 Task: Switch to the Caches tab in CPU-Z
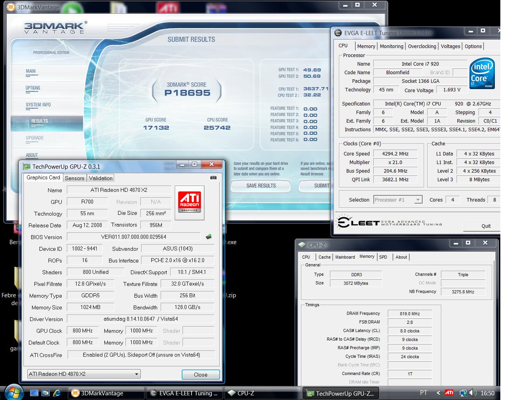tap(324, 257)
